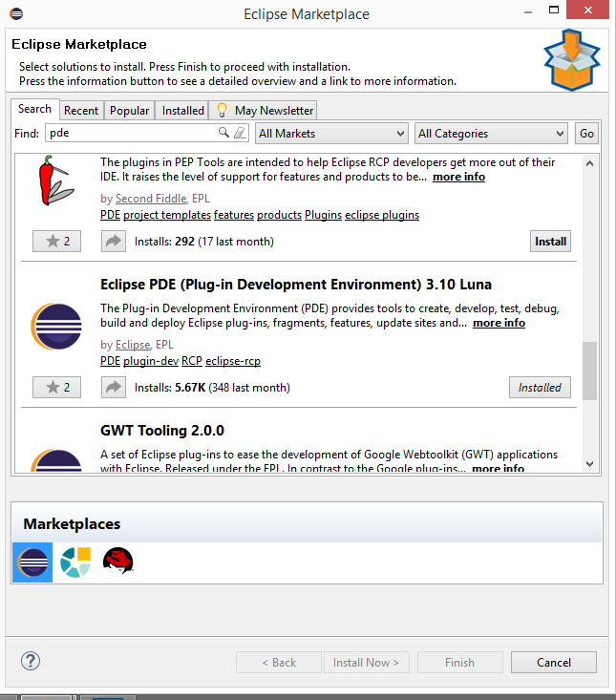Click the Cancel button
Image resolution: width=616 pixels, height=700 pixels.
(554, 663)
